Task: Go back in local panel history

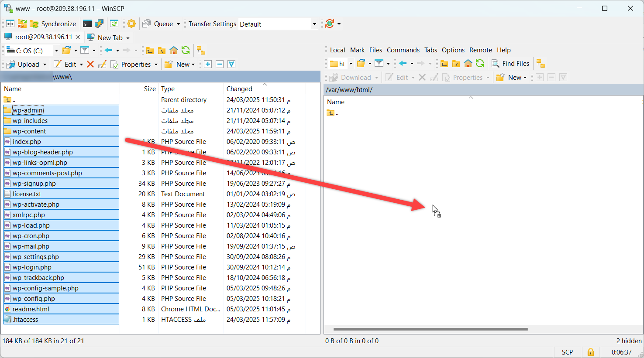Action: point(109,50)
